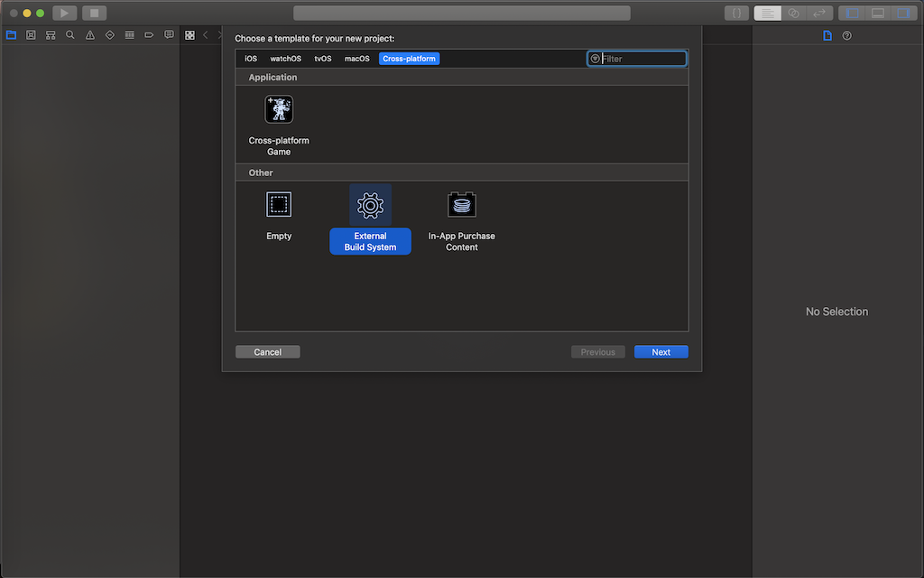
Task: Toggle the Navigator pane visibility button
Action: pos(852,13)
